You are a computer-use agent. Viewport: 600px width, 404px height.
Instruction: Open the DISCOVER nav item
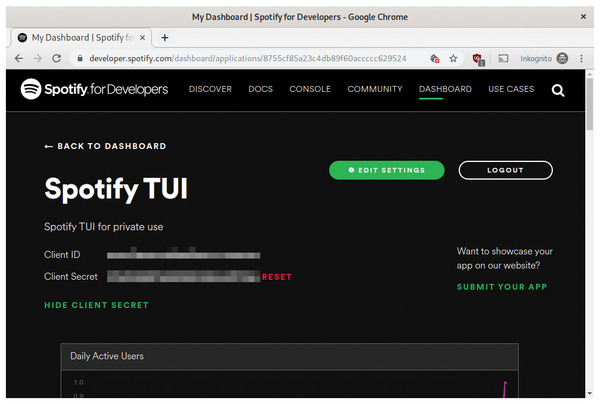(210, 89)
